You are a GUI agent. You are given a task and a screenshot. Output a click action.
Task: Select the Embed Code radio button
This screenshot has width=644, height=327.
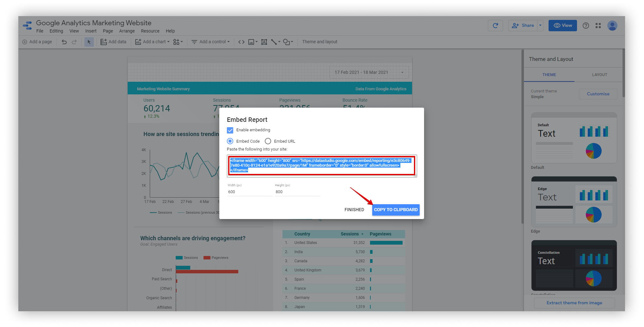(x=230, y=141)
